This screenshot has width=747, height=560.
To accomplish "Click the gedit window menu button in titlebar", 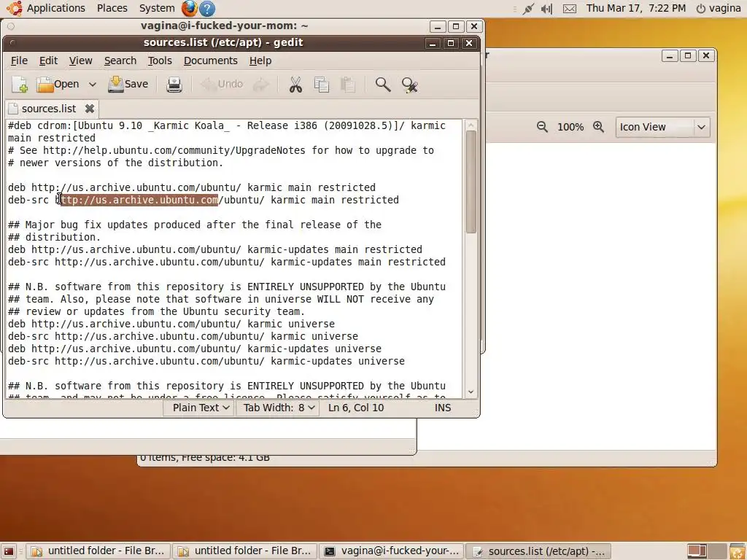I will point(13,43).
